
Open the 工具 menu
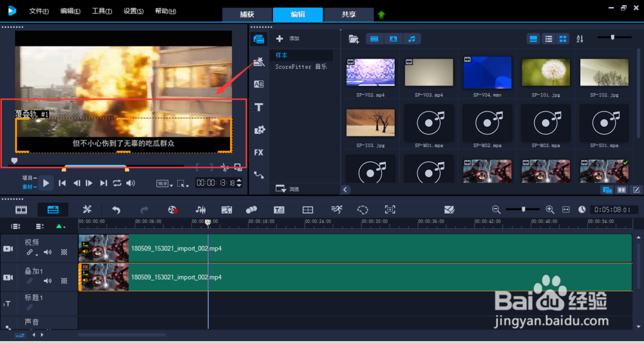[102, 12]
